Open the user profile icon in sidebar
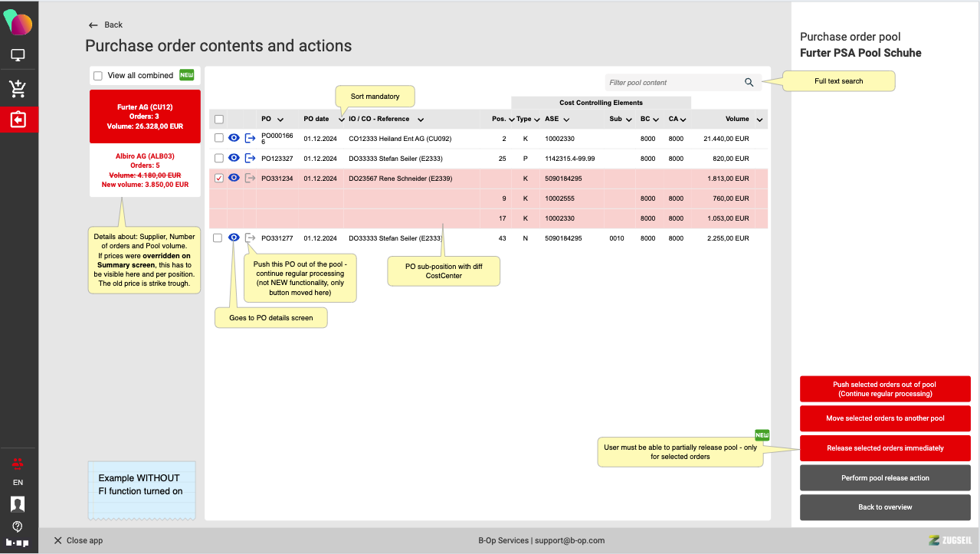Viewport: 980px width, 554px height. pyautogui.click(x=18, y=503)
